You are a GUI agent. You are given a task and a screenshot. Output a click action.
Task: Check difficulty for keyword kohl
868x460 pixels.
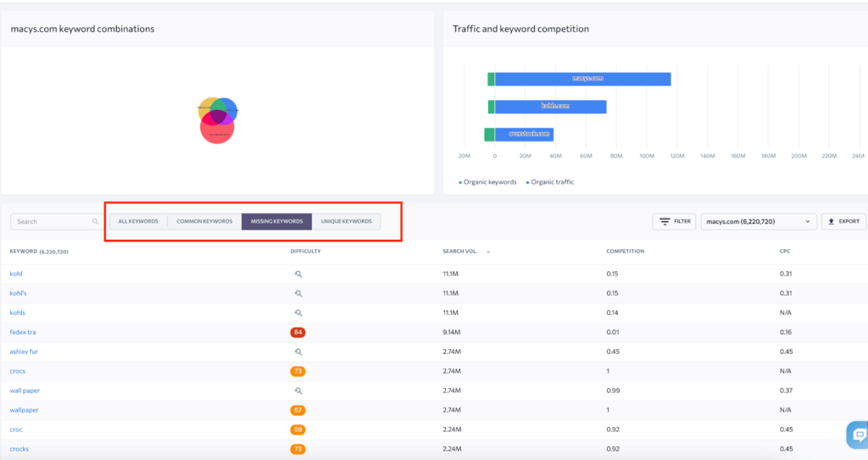tap(298, 274)
